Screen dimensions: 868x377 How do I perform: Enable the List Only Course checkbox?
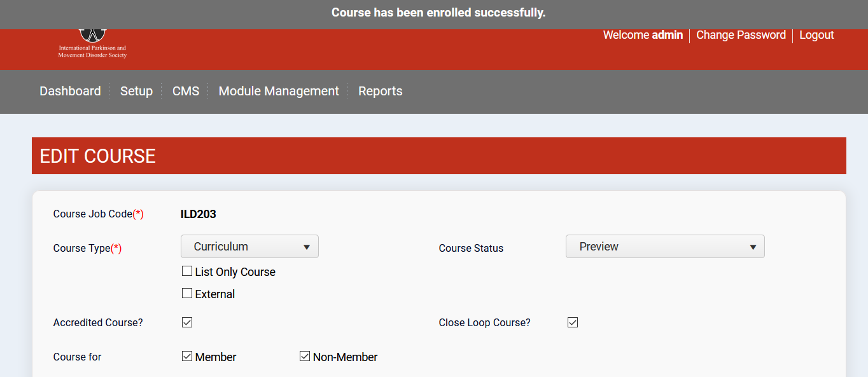click(187, 271)
